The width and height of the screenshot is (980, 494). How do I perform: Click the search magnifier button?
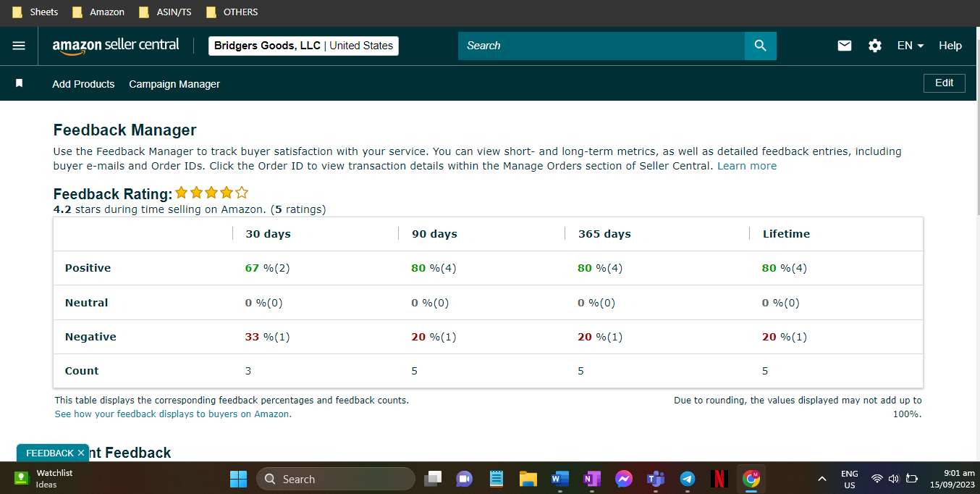pos(760,46)
